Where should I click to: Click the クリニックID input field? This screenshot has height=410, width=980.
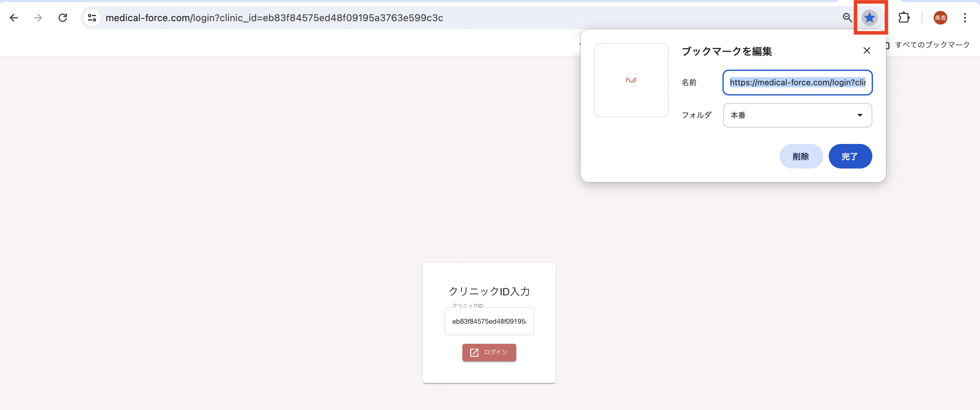pos(489,321)
